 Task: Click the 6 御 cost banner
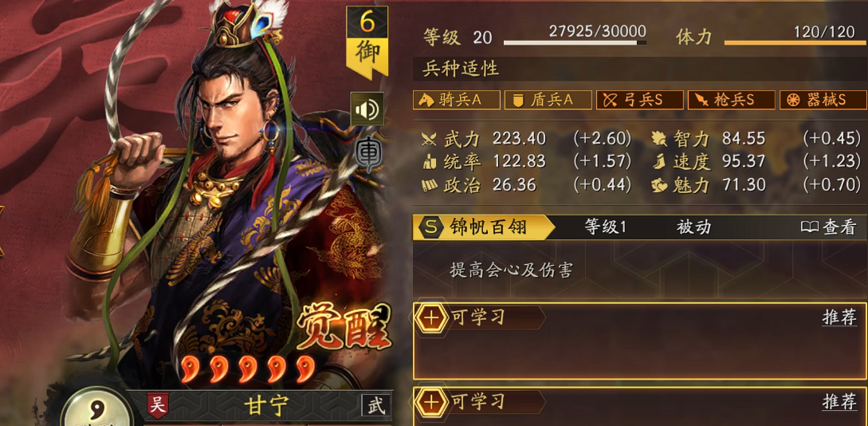[367, 41]
